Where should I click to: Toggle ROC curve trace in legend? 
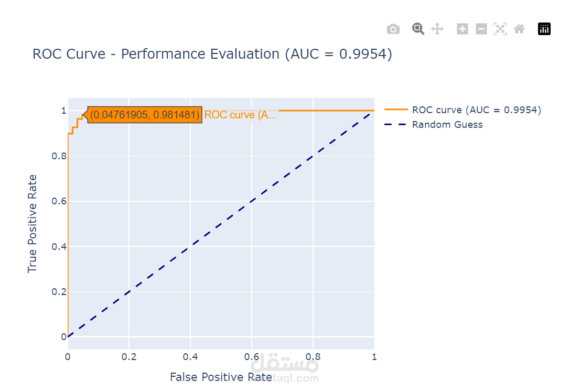tap(477, 110)
